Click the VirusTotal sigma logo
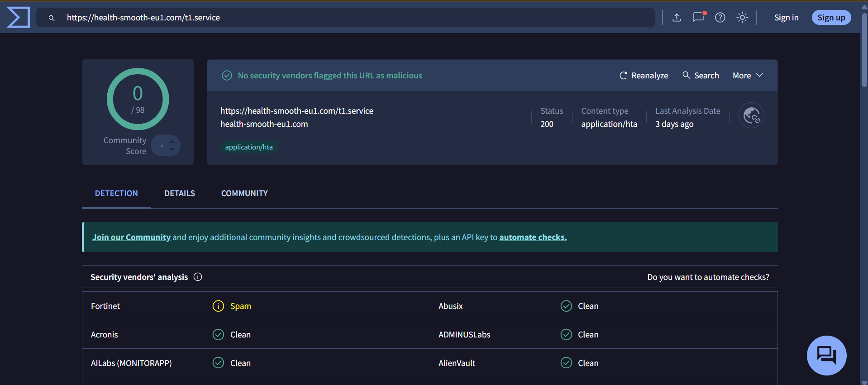Viewport: 868px width, 385px height. 18,18
